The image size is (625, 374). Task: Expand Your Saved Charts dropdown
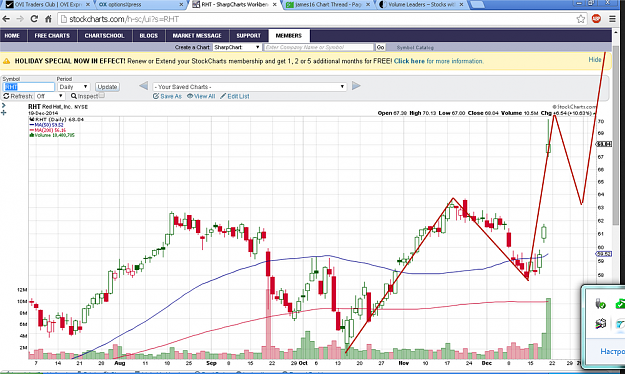tap(250, 87)
